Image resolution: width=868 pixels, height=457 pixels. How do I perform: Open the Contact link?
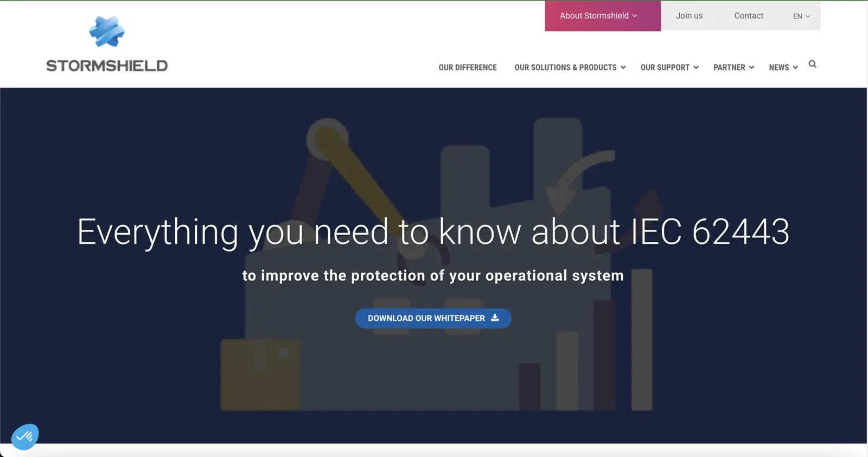click(749, 16)
